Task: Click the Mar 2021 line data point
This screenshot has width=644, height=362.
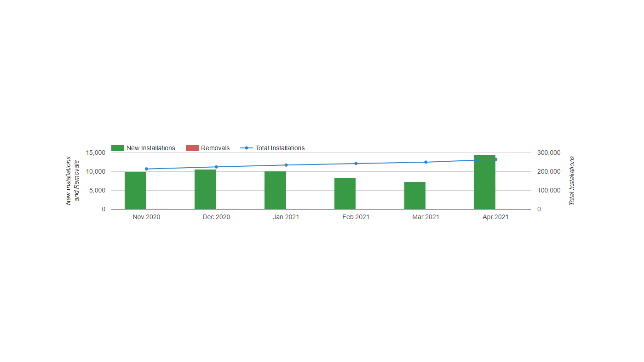Action: (426, 162)
